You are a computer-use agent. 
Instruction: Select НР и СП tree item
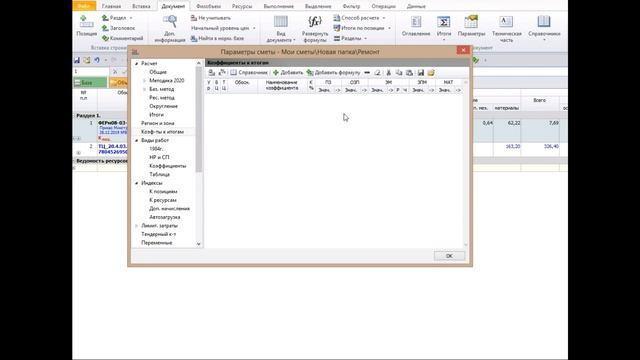(159, 157)
